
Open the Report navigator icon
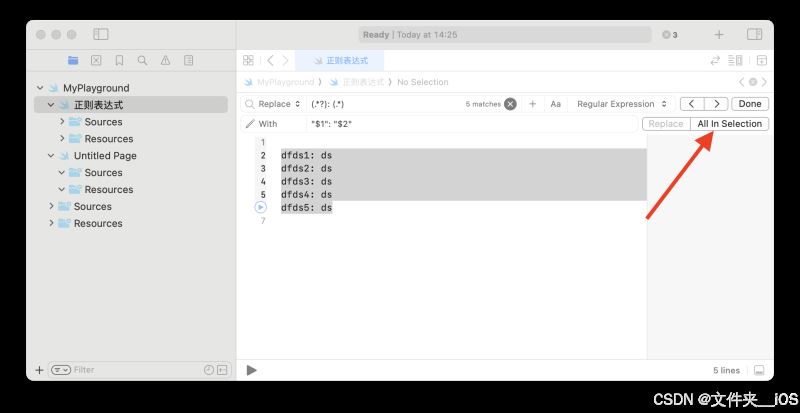coord(189,61)
